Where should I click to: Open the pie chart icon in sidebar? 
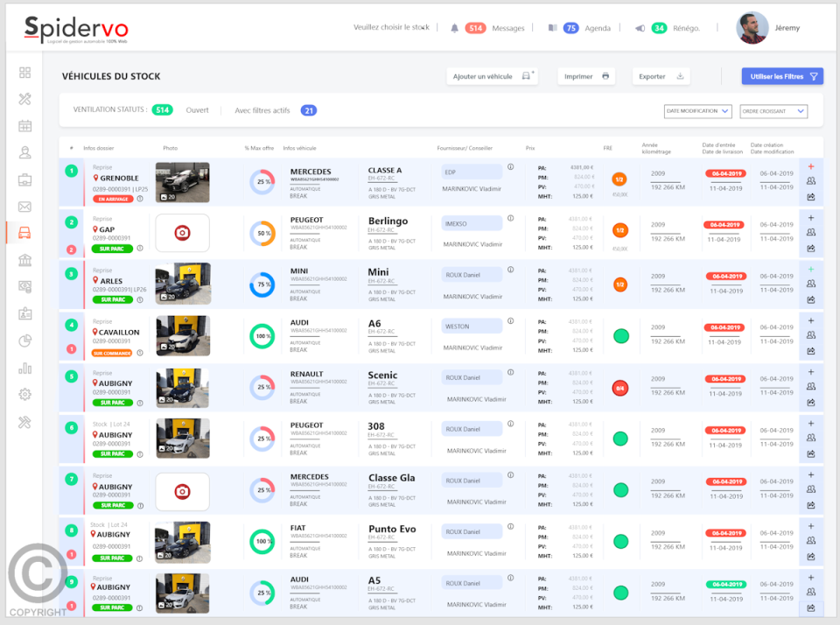point(24,341)
